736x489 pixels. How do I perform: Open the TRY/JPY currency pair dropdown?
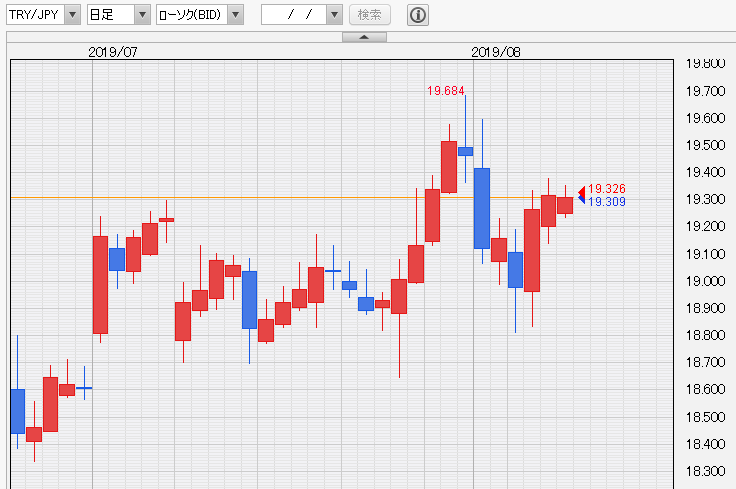[x=43, y=15]
